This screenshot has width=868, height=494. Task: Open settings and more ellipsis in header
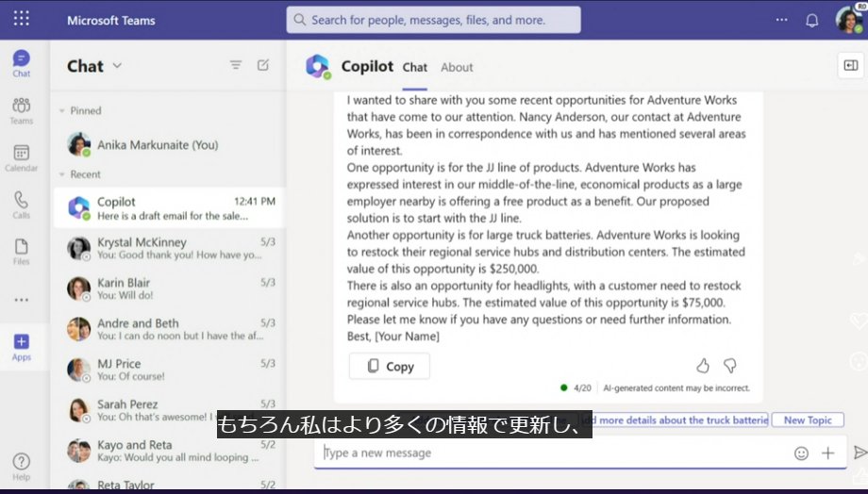pos(781,20)
